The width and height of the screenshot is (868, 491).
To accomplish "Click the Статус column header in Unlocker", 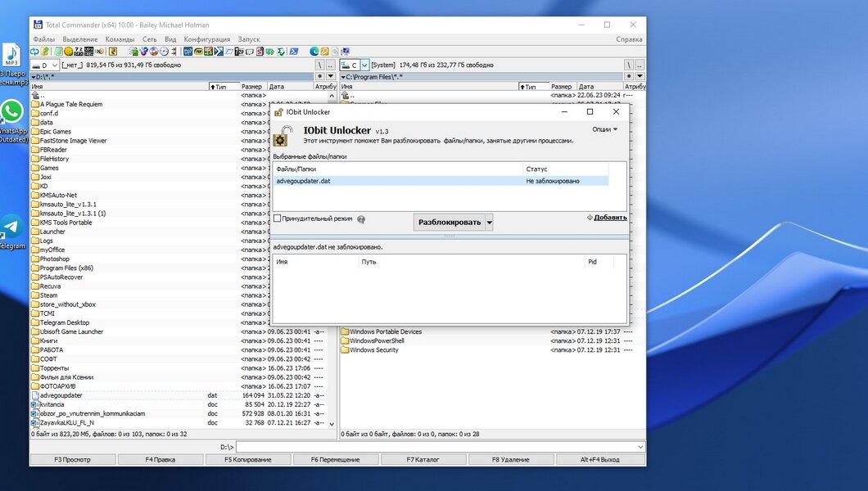I will [x=565, y=169].
